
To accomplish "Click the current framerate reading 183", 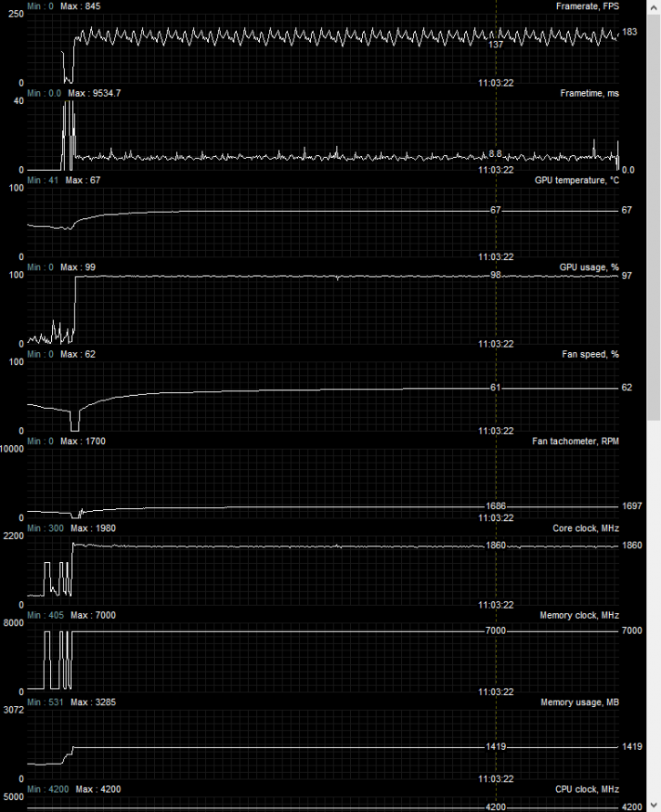I will click(x=629, y=32).
